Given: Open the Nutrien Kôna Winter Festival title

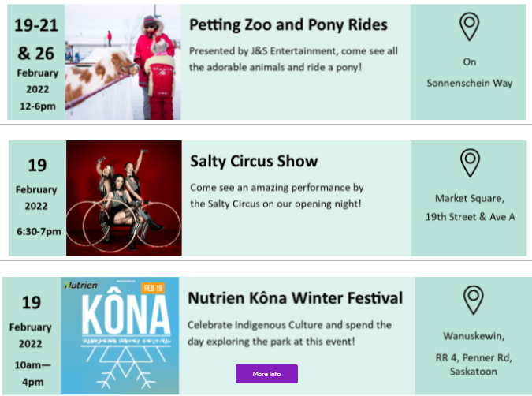Looking at the screenshot, I should click(295, 298).
